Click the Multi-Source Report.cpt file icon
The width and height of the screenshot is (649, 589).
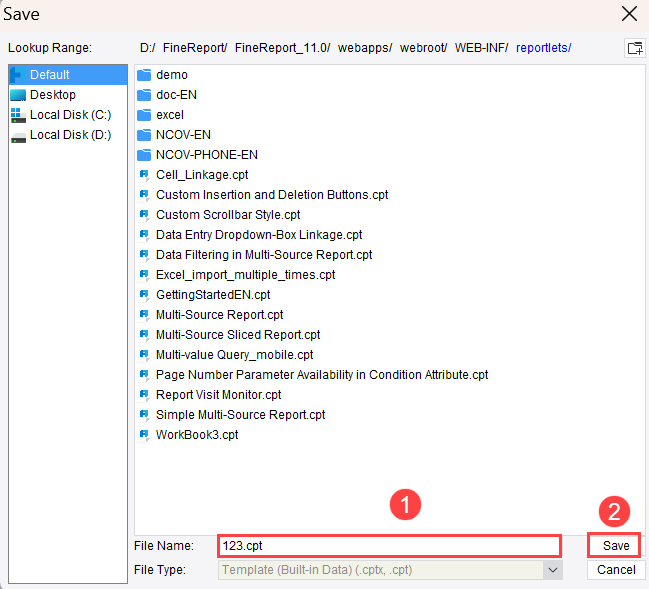(144, 315)
